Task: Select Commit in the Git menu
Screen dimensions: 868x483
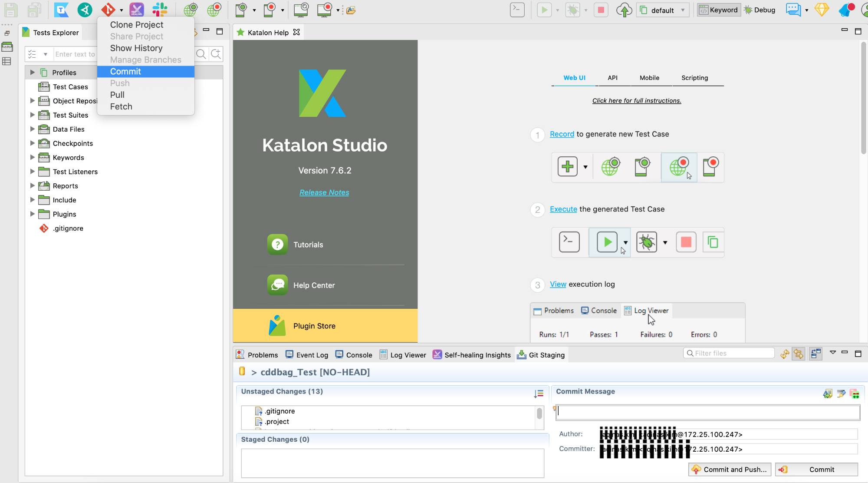Action: 146,71
